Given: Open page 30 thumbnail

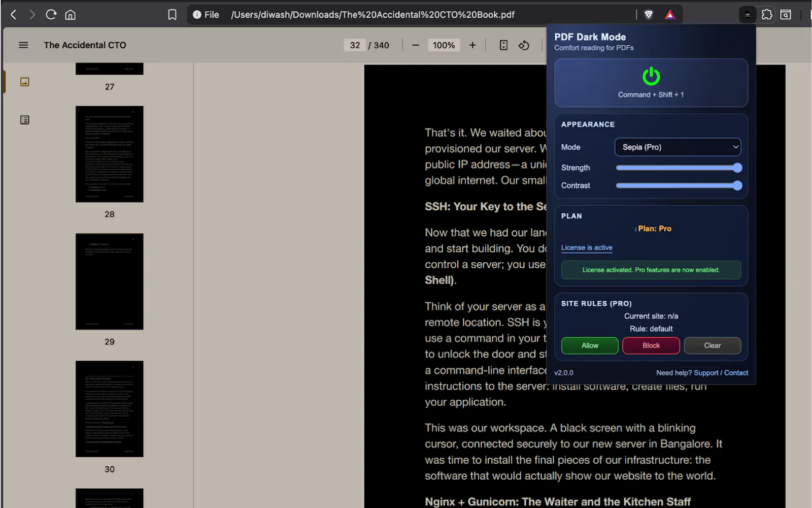Looking at the screenshot, I should point(110,409).
